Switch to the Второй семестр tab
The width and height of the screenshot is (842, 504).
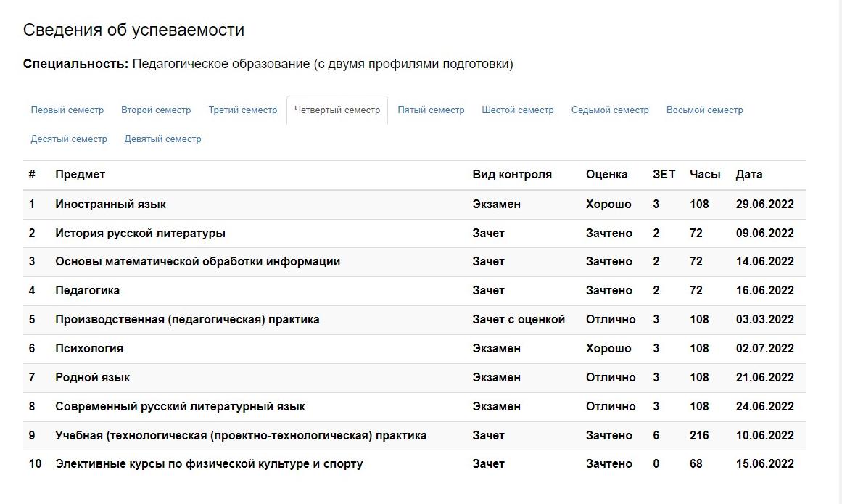[156, 110]
